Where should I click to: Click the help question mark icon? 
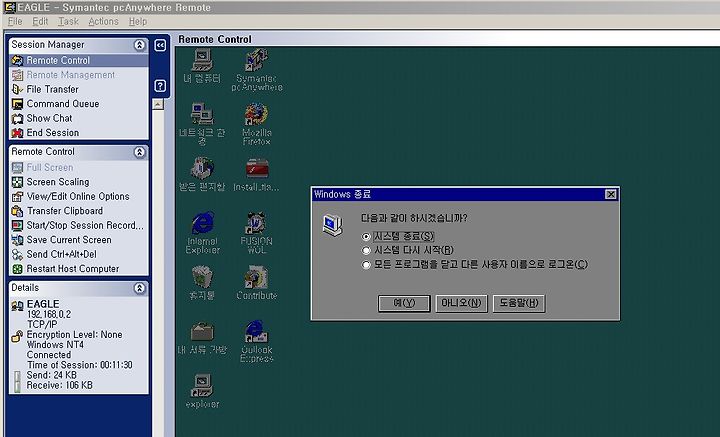coord(160,86)
